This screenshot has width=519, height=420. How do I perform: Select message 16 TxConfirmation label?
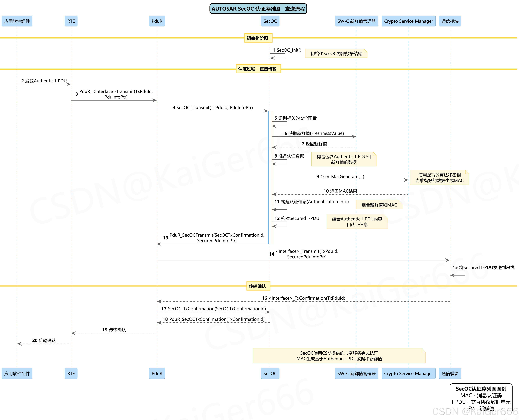click(x=303, y=298)
